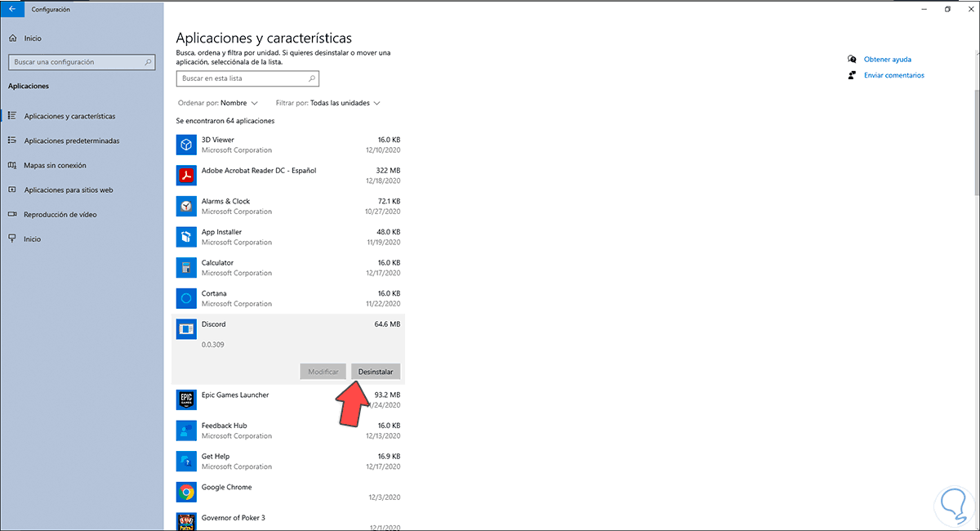Image resolution: width=980 pixels, height=531 pixels.
Task: Click the Reproducción de vídeo icon
Action: (12, 214)
